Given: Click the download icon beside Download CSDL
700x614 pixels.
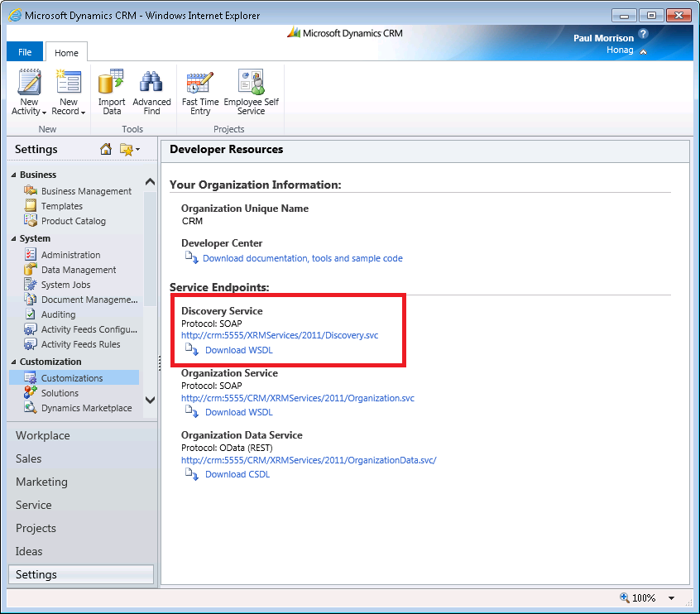Looking at the screenshot, I should (x=191, y=474).
